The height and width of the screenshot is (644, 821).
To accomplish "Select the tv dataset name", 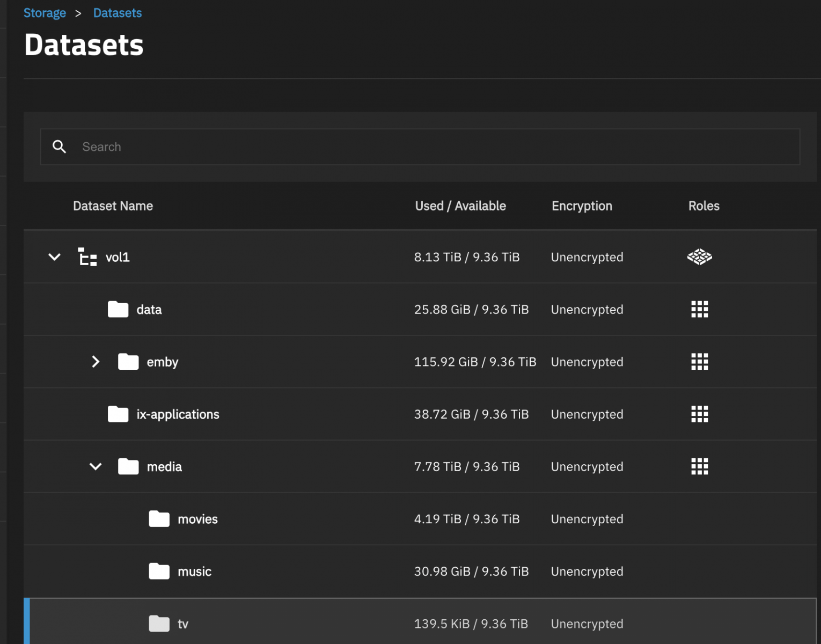I will [183, 624].
